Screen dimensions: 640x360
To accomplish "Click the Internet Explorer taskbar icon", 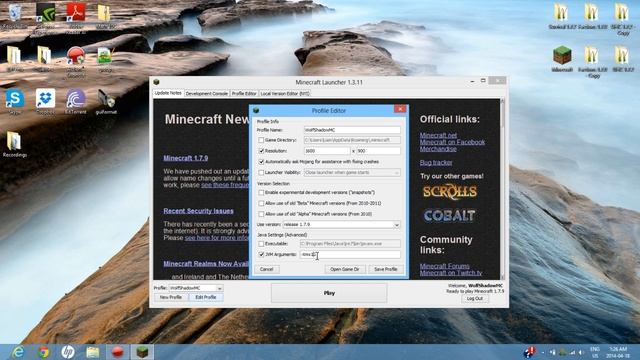I will coord(18,352).
